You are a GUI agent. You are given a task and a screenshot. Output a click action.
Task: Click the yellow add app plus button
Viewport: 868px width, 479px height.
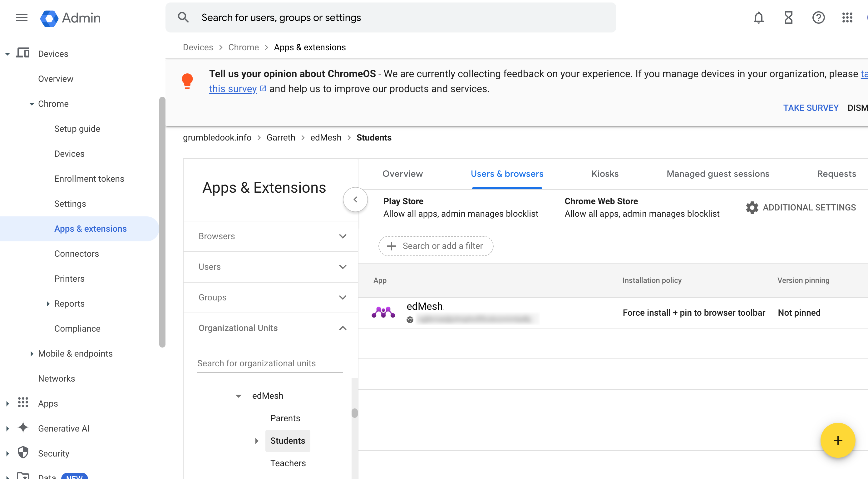(838, 440)
